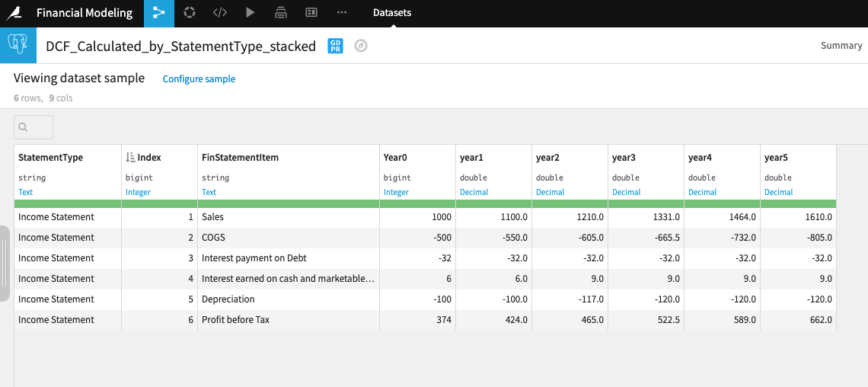Open the three-dots more menu
868x387 pixels.
pyautogui.click(x=342, y=13)
